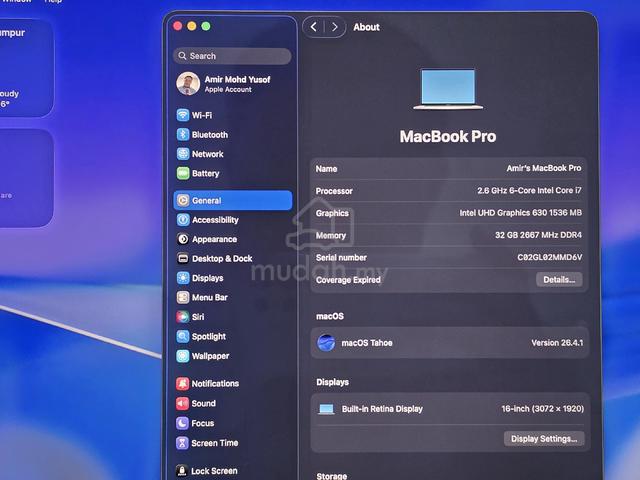Click the macOS Tahoe logo icon
Viewport: 640px width, 480px height.
[x=326, y=342]
